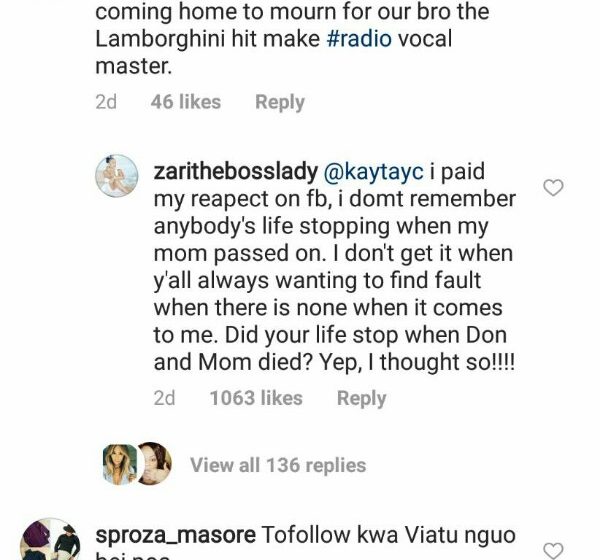Click the 2d timestamp beside 1063 likes
This screenshot has width=600, height=560.
coord(165,398)
